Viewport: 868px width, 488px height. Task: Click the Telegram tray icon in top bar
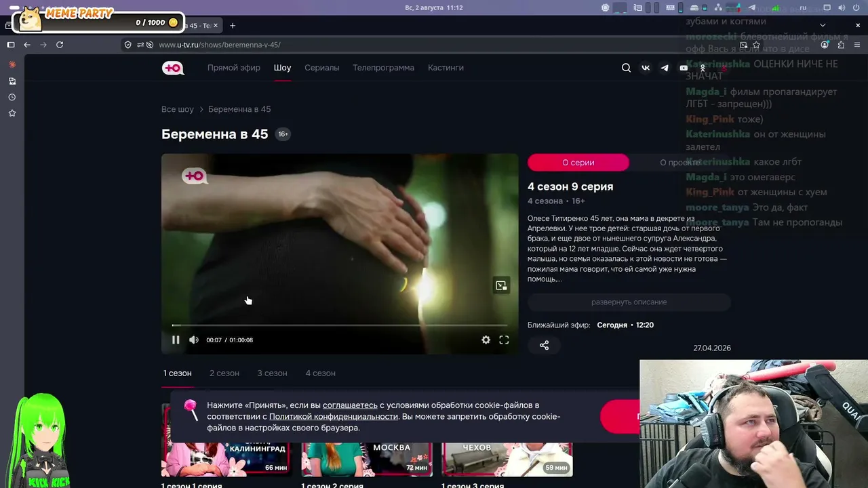coord(751,7)
